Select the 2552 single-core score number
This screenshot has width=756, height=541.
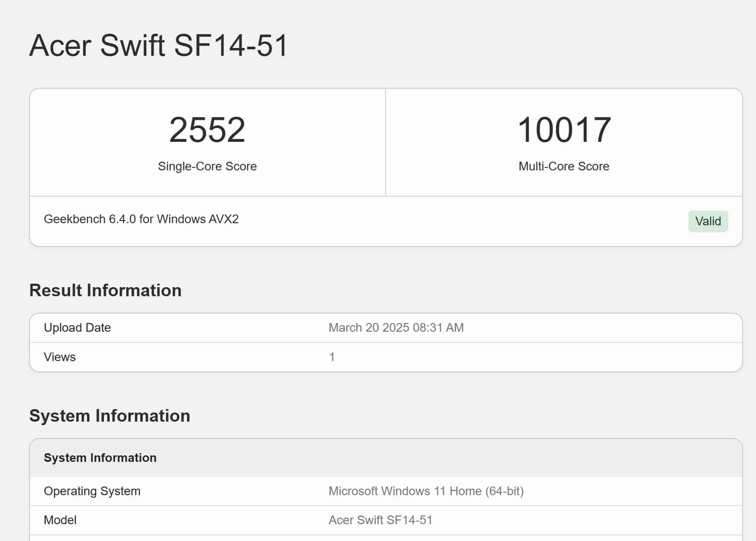tap(207, 130)
